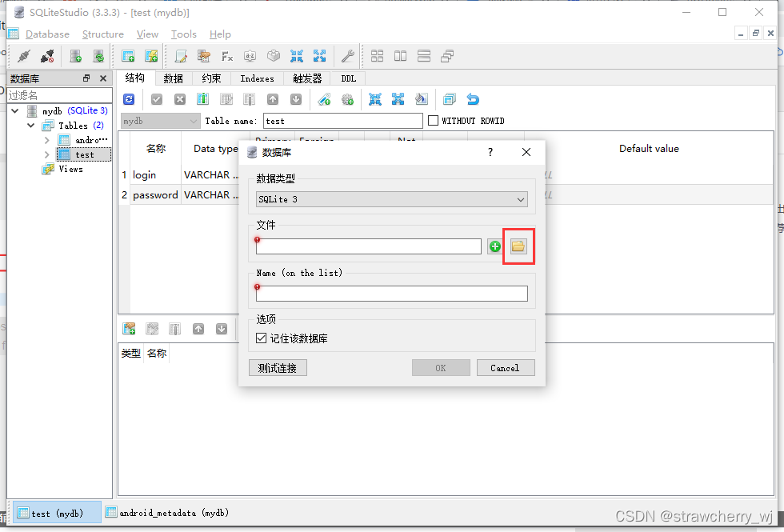784x532 pixels.
Task: Switch to the DDL tab
Action: click(348, 78)
